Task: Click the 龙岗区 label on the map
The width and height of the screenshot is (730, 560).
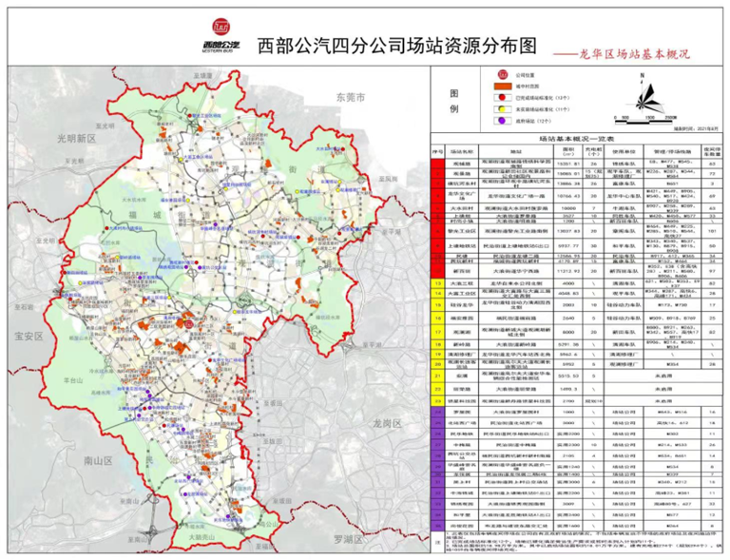Action: click(387, 423)
